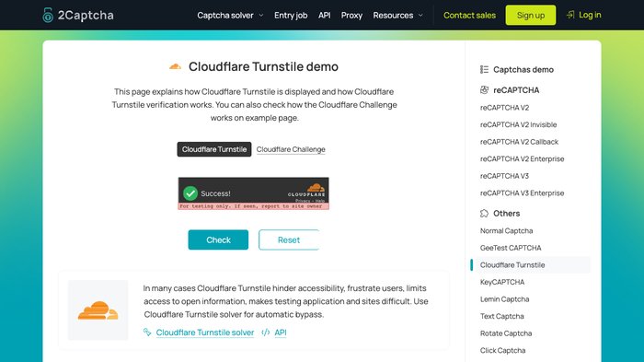This screenshot has width=644, height=362.
Task: Expand the Resources menu chevron
Action: pyautogui.click(x=420, y=16)
